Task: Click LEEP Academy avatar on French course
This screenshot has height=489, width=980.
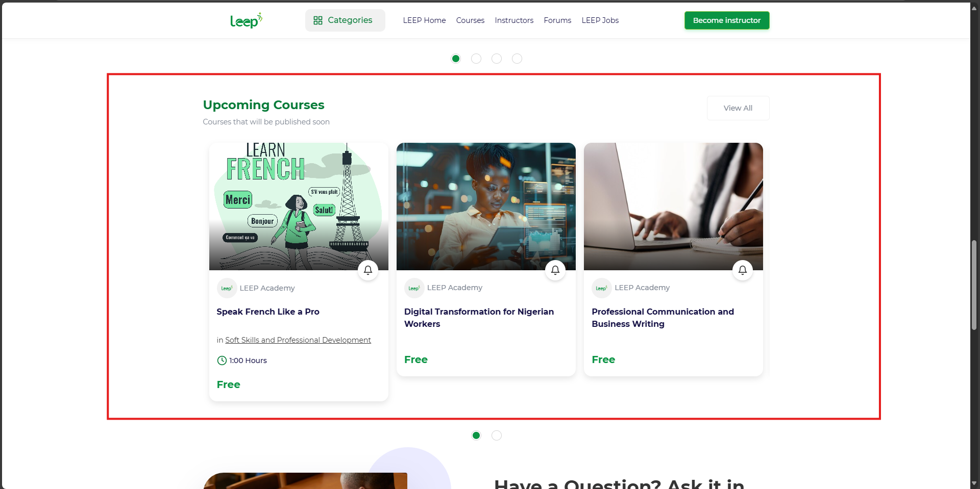Action: coord(227,288)
